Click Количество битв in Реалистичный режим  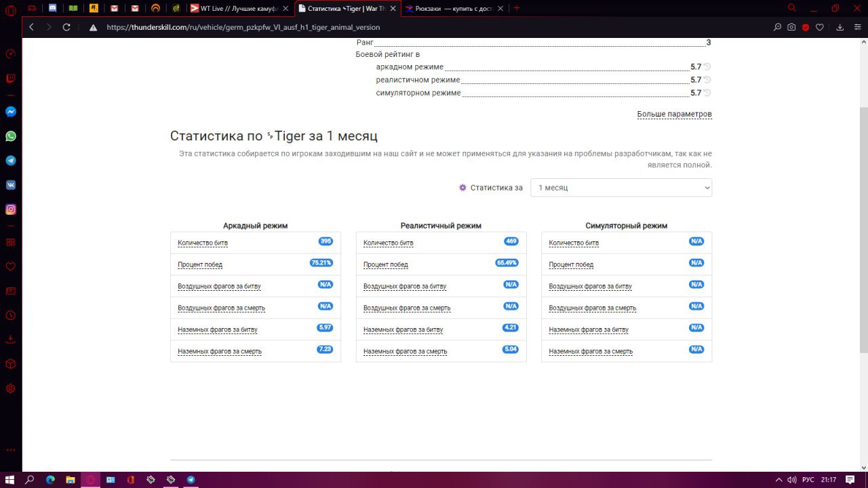pyautogui.click(x=389, y=243)
